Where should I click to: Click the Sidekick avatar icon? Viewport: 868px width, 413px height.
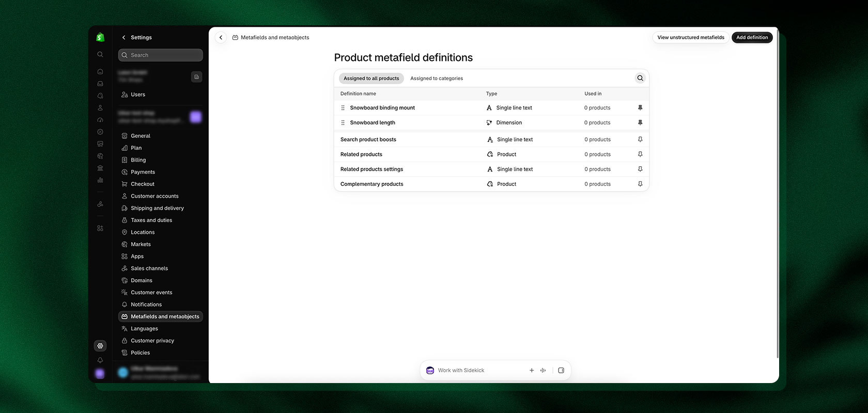click(x=430, y=370)
